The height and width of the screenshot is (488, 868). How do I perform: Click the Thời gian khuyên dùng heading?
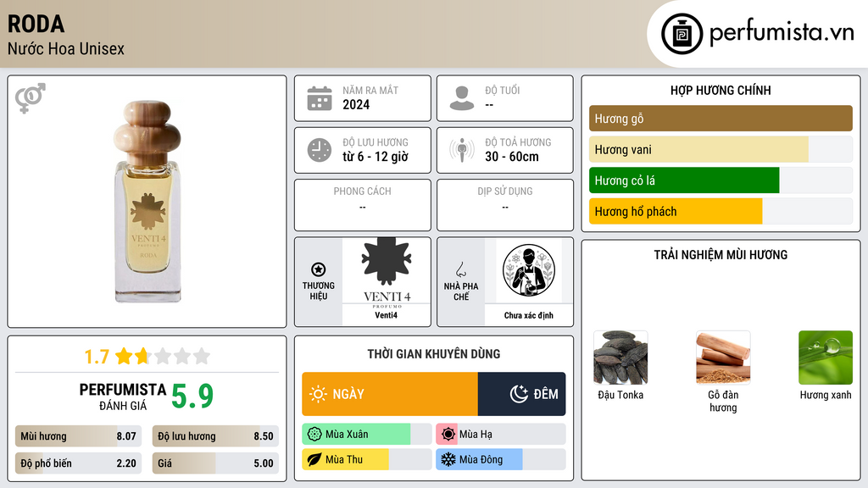pos(434,354)
